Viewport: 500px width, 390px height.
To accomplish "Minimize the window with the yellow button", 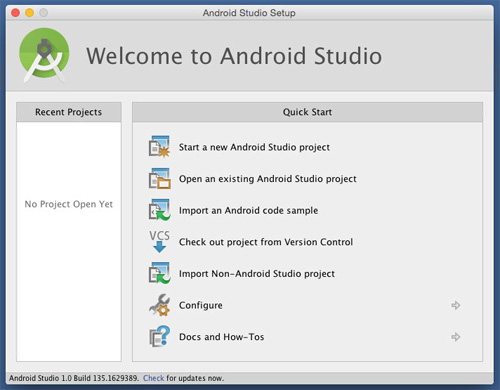I will pos(29,13).
